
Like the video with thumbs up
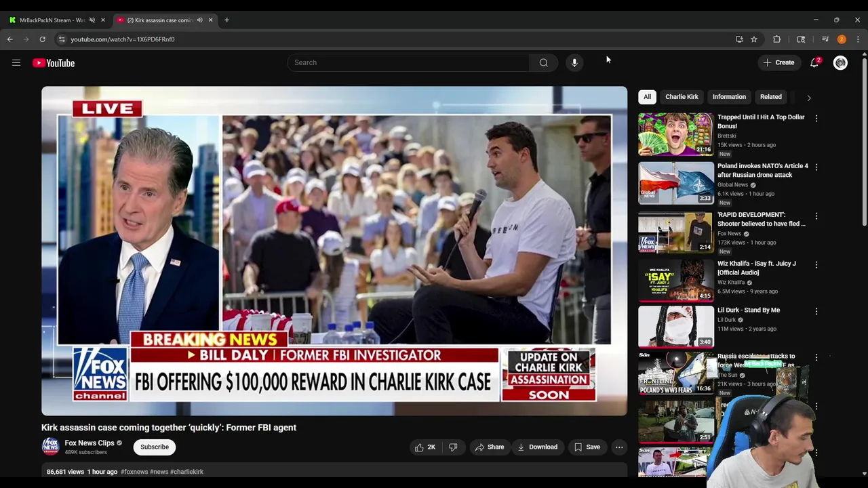(x=425, y=447)
